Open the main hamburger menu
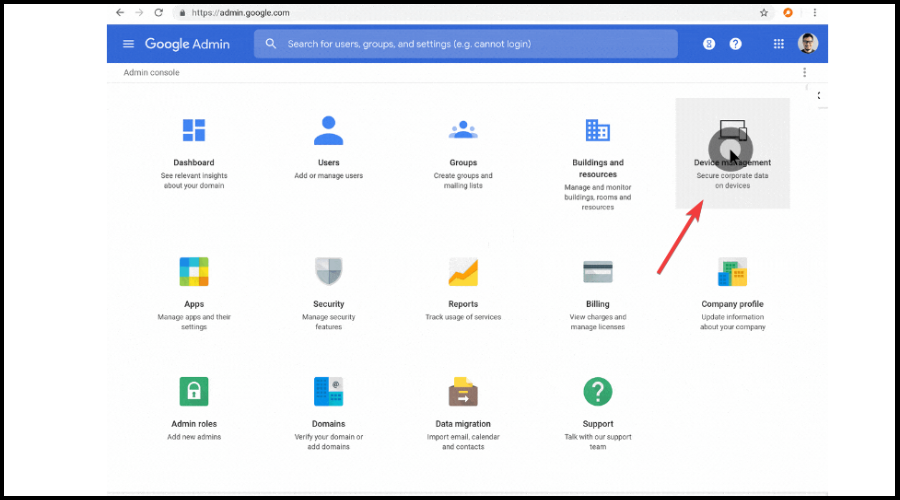 click(128, 44)
